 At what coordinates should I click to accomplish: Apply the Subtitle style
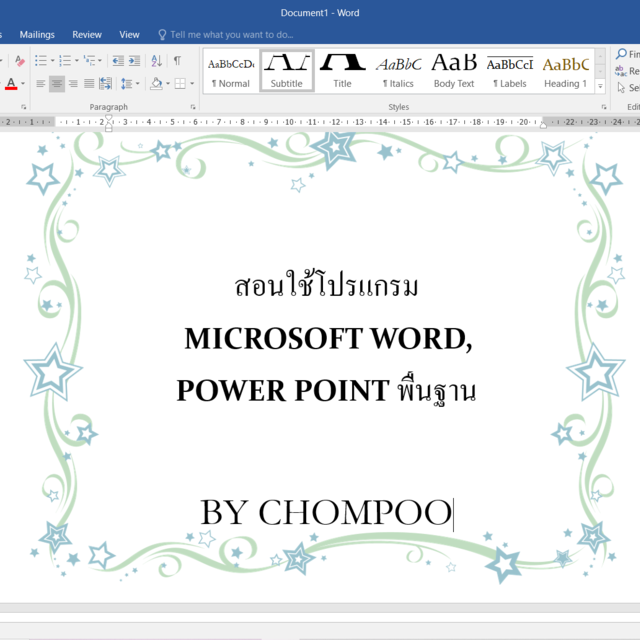coord(287,71)
